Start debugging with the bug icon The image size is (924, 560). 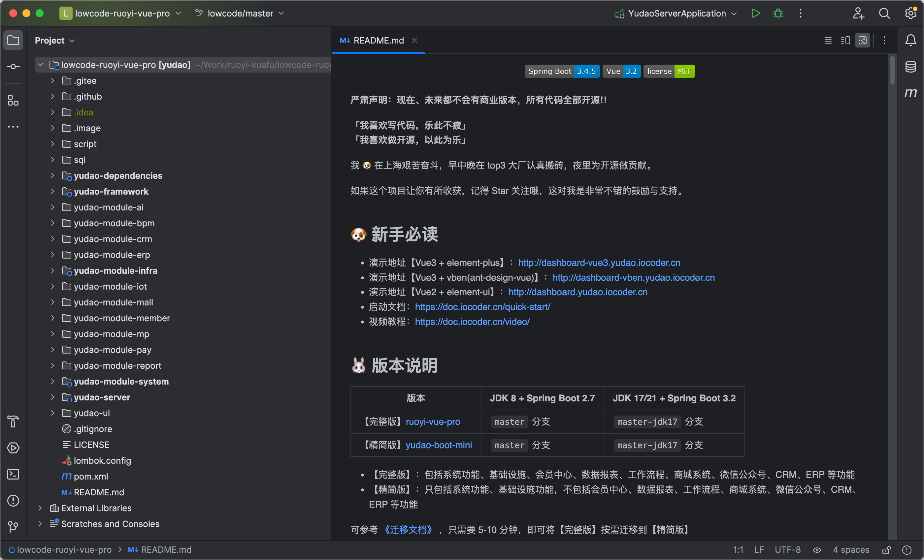pos(778,14)
